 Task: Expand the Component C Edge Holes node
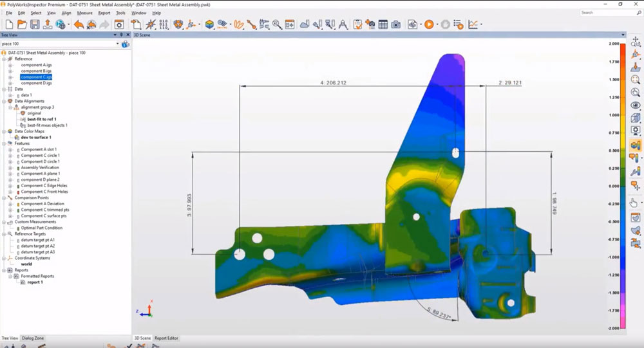click(11, 186)
